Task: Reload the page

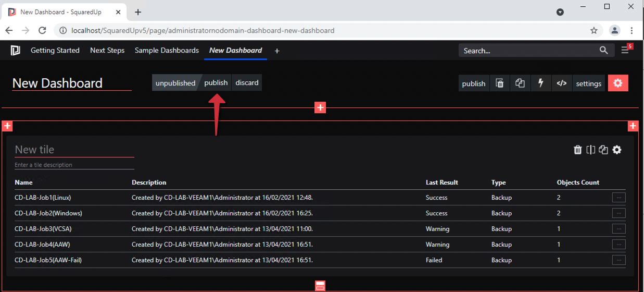Action: tap(42, 30)
